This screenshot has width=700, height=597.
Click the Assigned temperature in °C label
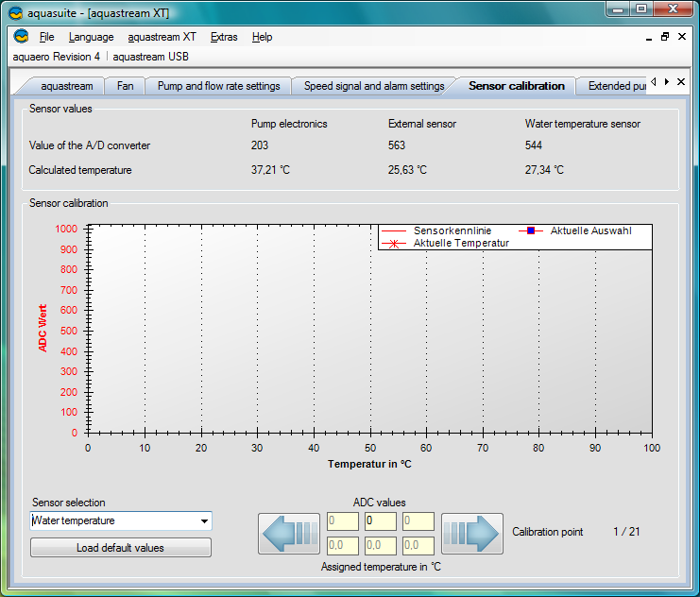coord(381,567)
